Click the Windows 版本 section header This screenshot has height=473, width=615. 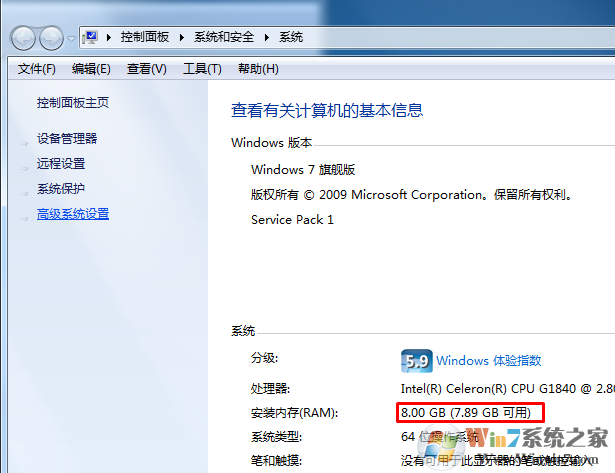tap(271, 143)
